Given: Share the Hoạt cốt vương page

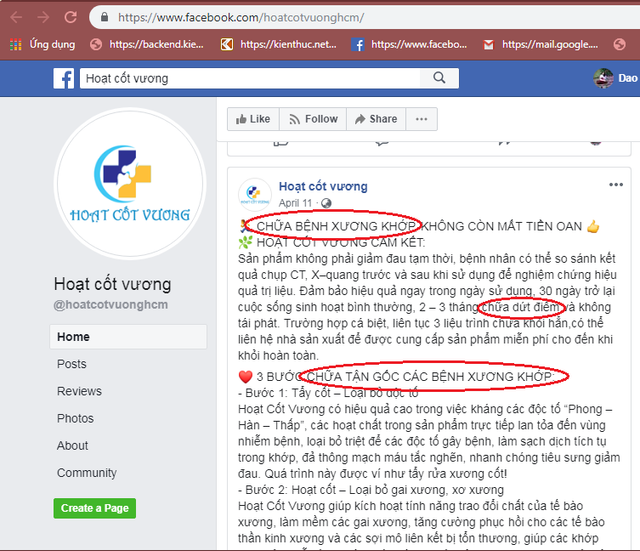Looking at the screenshot, I should 376,119.
